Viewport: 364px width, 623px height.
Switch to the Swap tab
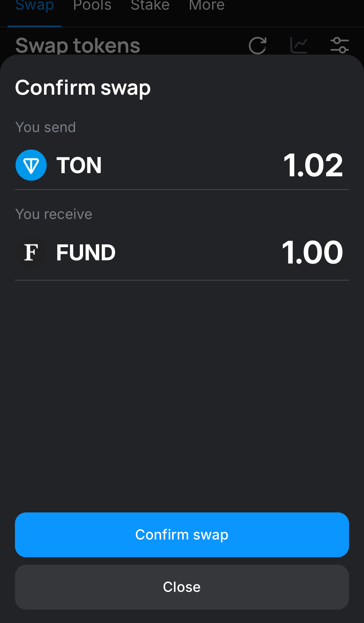(x=35, y=6)
